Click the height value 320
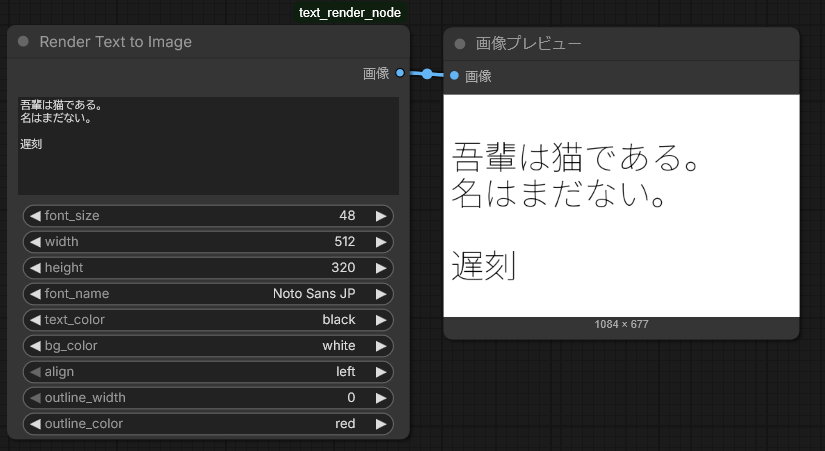The height and width of the screenshot is (451, 825). [343, 267]
